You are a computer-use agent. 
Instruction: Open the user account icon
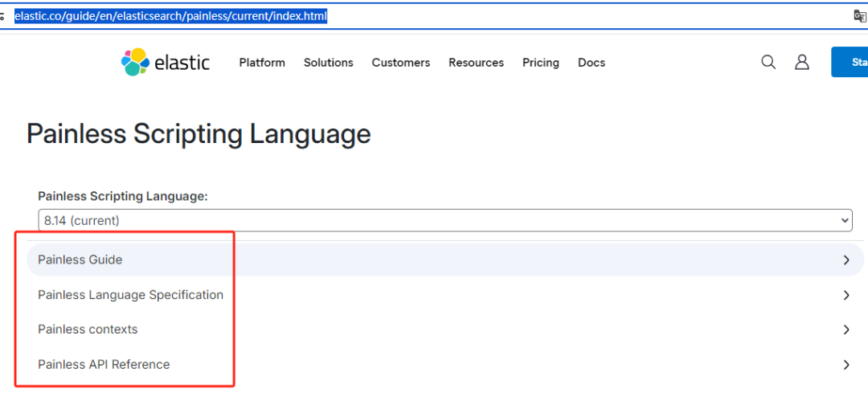pos(802,62)
